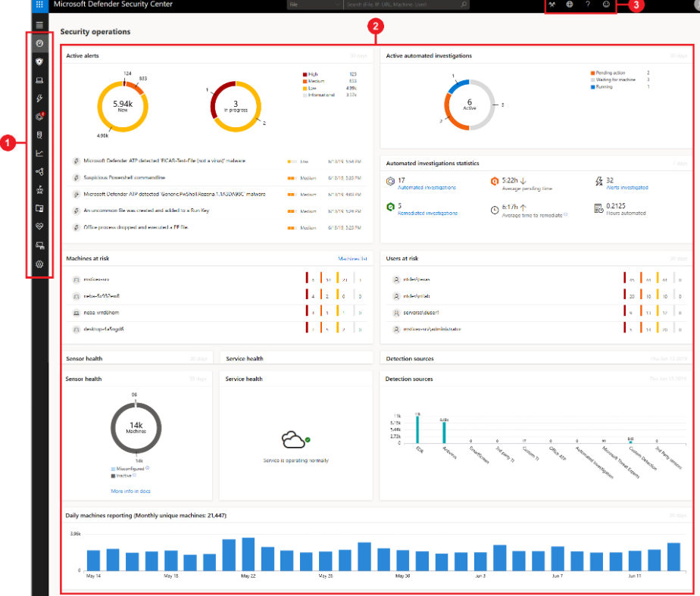Open the Alerts investigated link
700x596 pixels.
click(627, 188)
